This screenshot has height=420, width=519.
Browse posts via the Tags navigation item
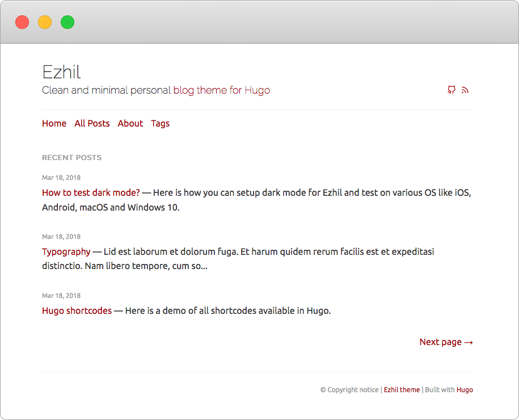click(160, 123)
